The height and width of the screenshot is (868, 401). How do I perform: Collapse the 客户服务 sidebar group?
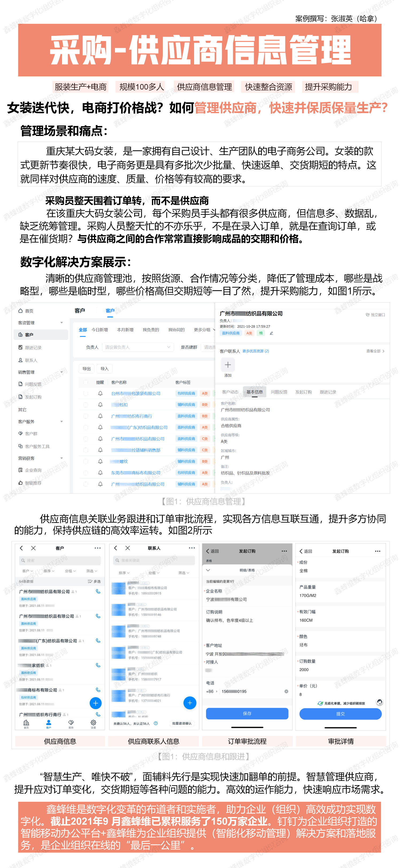pyautogui.click(x=62, y=421)
